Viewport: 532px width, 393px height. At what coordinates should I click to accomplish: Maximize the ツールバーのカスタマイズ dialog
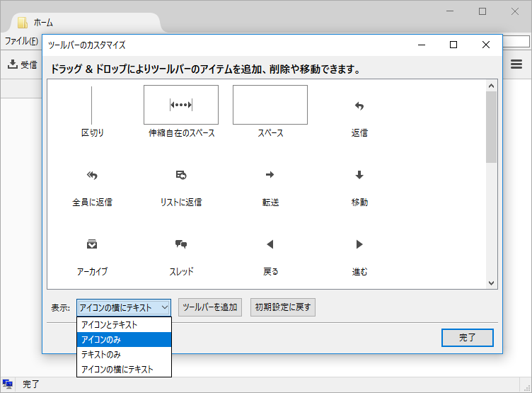[453, 45]
